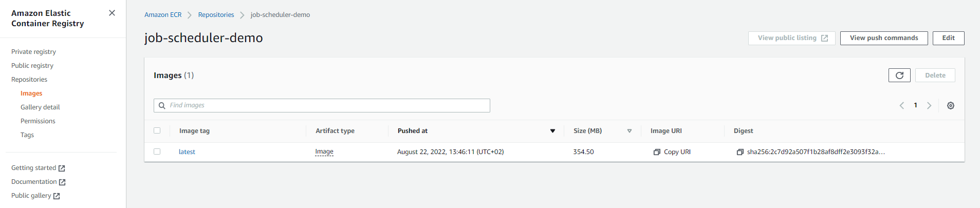Click the refresh images icon button
Image resolution: width=980 pixels, height=208 pixels.
(899, 75)
